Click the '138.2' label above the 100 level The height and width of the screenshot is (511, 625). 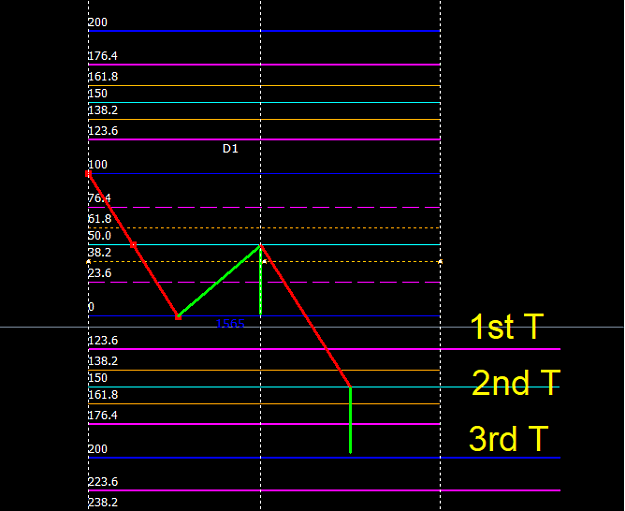(103, 110)
